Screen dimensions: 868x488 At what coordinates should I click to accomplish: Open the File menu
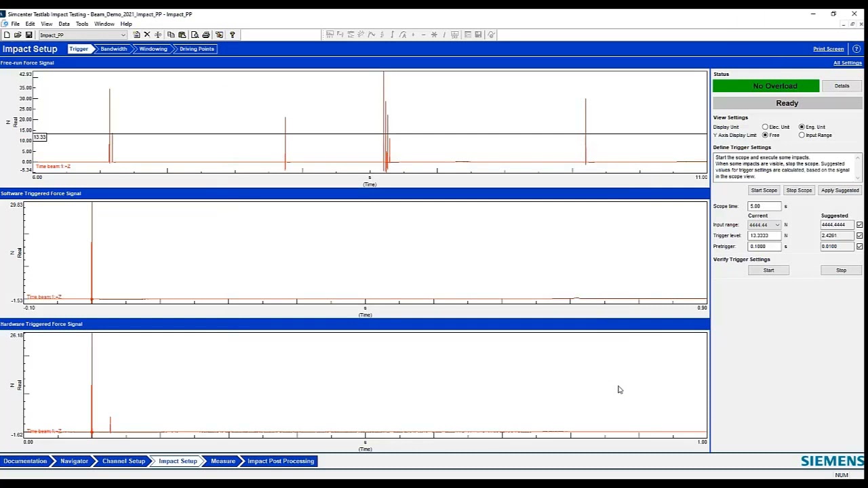pyautogui.click(x=15, y=24)
